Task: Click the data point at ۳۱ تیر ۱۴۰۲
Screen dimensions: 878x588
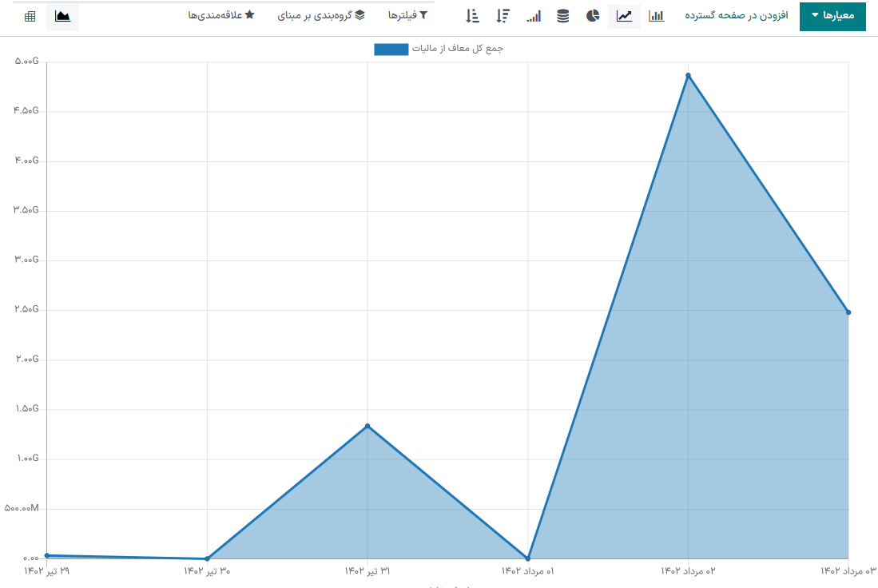Action: point(367,426)
